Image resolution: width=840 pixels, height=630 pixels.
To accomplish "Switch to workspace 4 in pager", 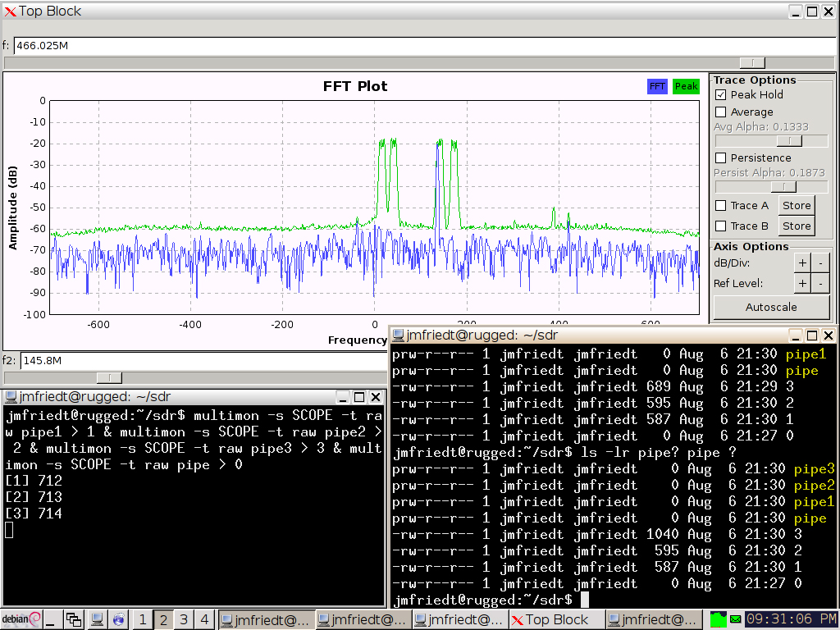I will tap(204, 620).
